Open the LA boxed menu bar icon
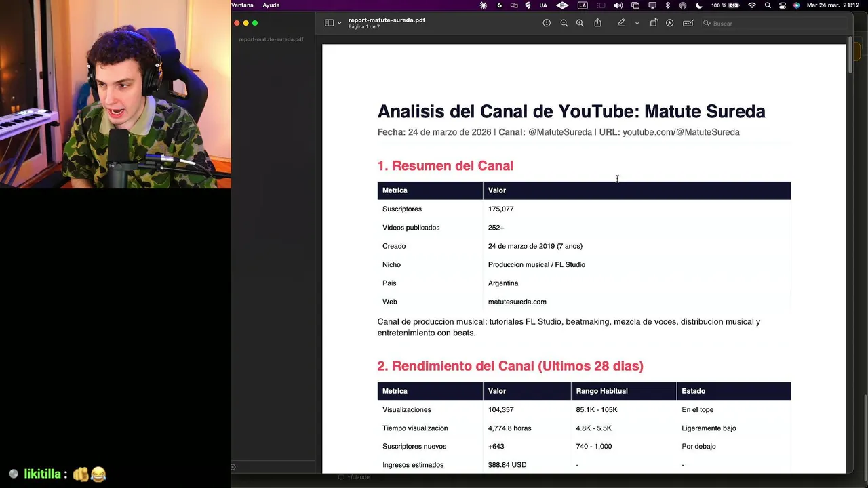 pyautogui.click(x=583, y=5)
